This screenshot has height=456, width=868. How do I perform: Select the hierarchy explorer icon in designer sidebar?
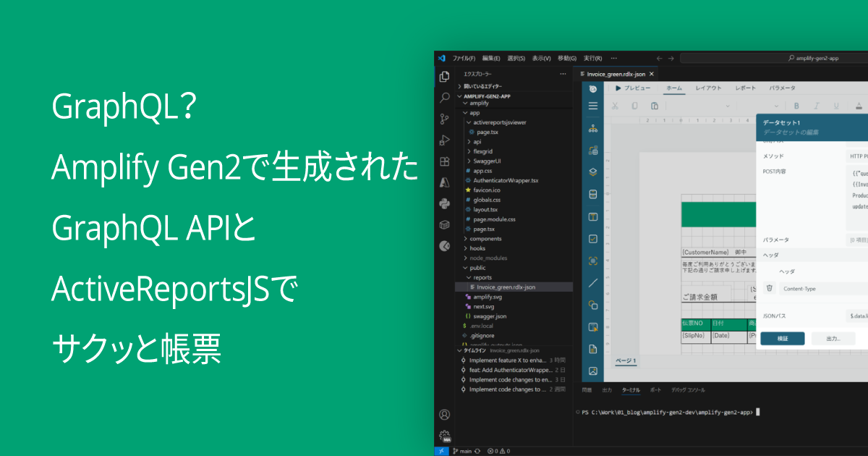pos(593,128)
